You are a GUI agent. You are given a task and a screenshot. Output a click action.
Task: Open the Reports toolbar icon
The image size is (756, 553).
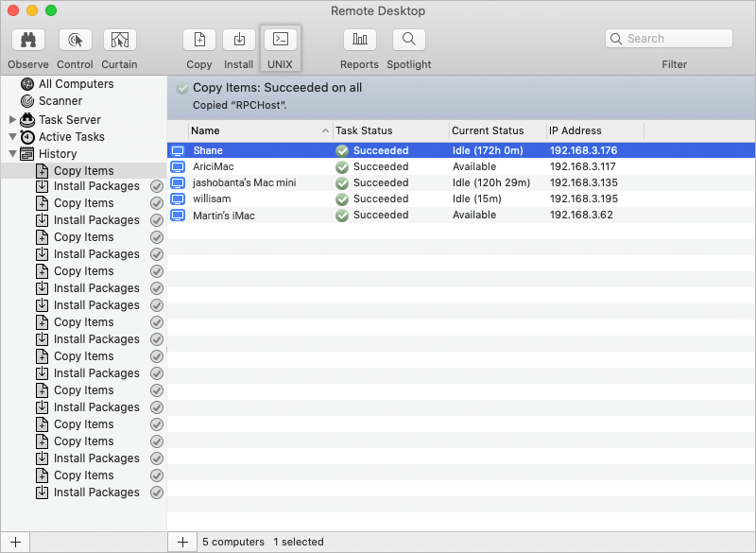point(359,40)
